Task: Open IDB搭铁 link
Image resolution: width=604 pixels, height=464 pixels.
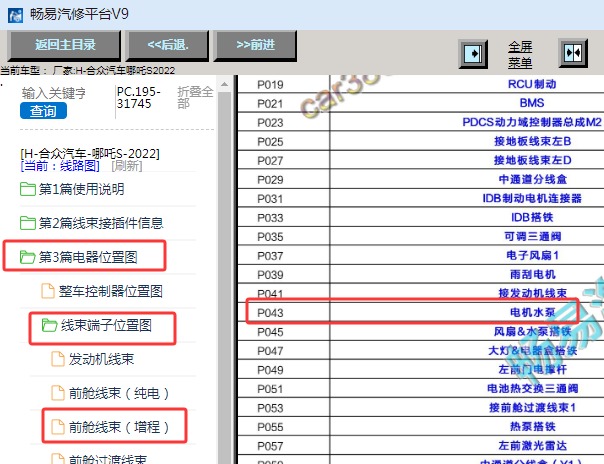Action: click(x=532, y=217)
